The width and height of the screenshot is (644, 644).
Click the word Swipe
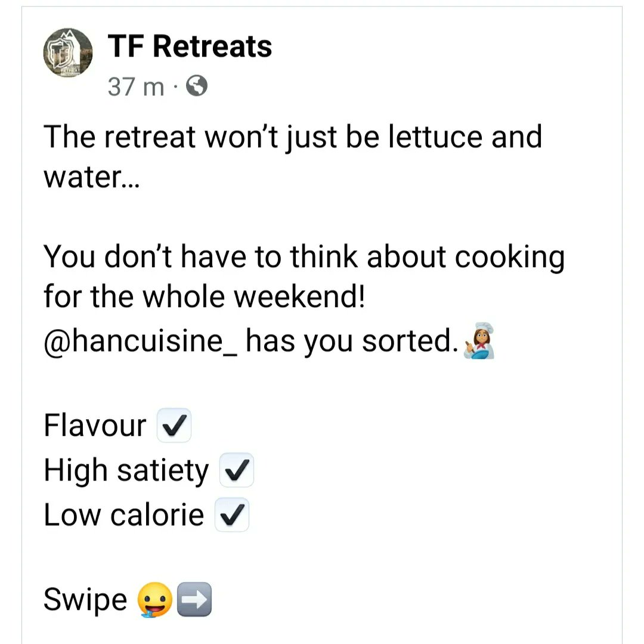point(85,600)
